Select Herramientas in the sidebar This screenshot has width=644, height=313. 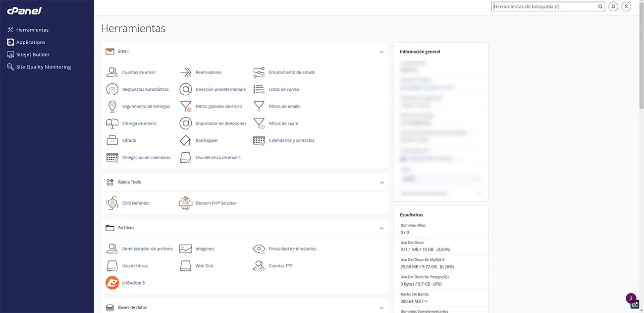pyautogui.click(x=32, y=30)
